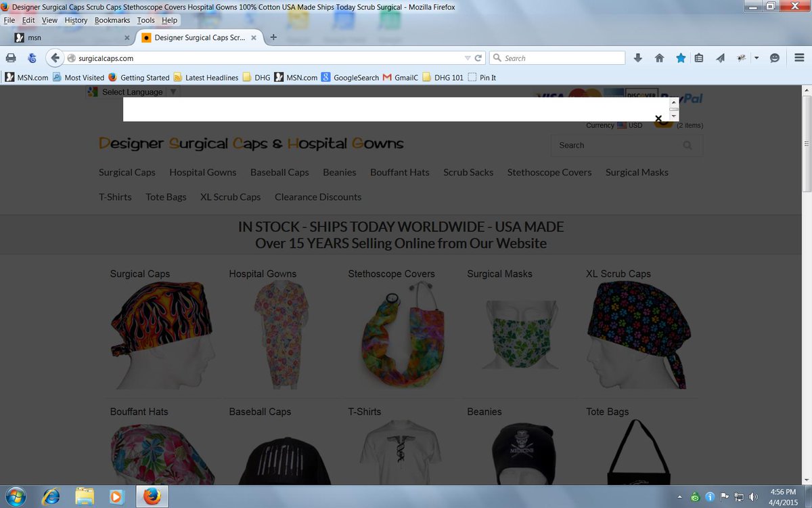
Task: Go to Hospital Gowns in site navigation
Action: click(203, 173)
